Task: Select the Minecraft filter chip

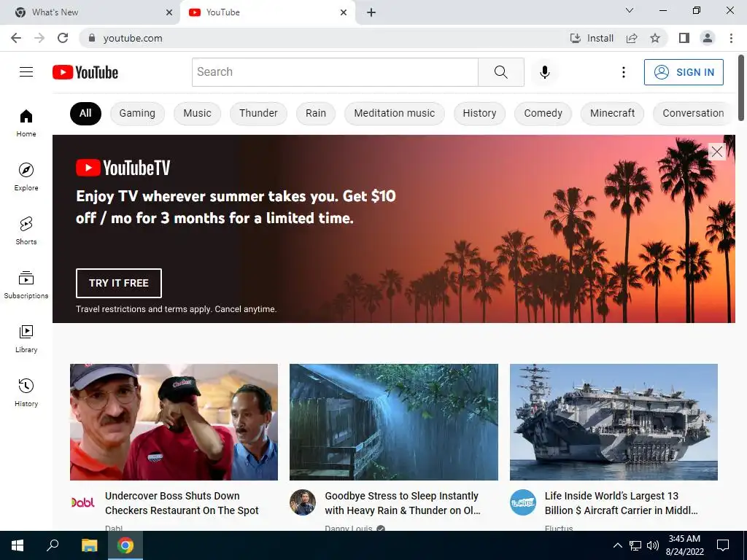Action: click(612, 113)
